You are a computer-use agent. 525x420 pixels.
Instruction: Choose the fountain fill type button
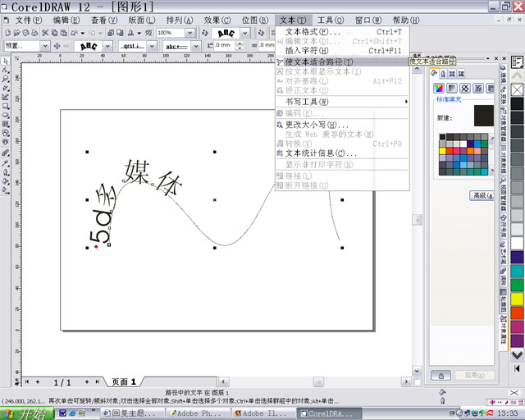452,88
